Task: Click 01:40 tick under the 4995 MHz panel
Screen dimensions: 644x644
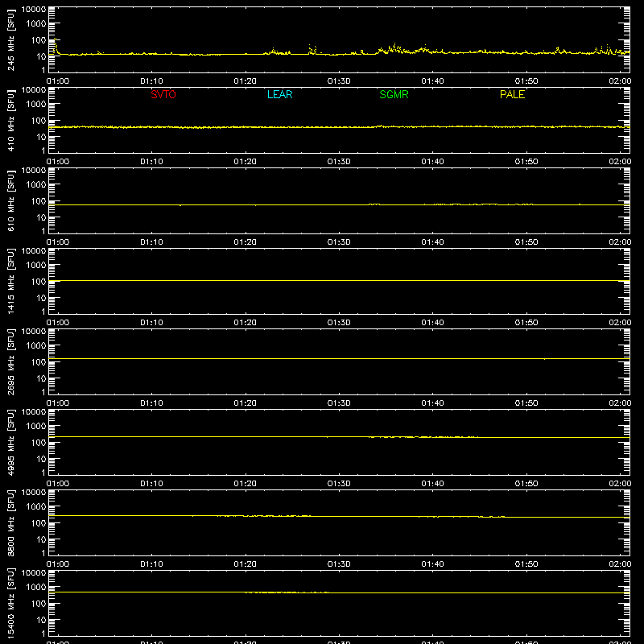Action: click(x=432, y=484)
